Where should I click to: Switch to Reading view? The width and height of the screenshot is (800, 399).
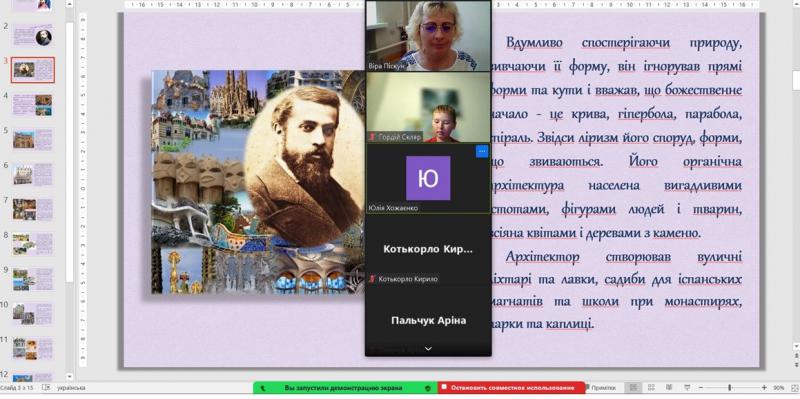click(670, 388)
